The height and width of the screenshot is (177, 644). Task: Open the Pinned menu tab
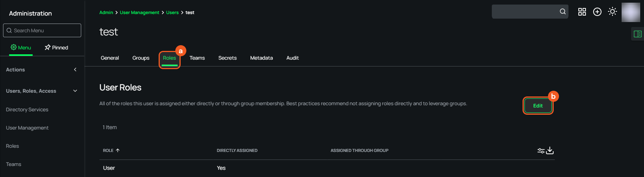click(x=56, y=47)
